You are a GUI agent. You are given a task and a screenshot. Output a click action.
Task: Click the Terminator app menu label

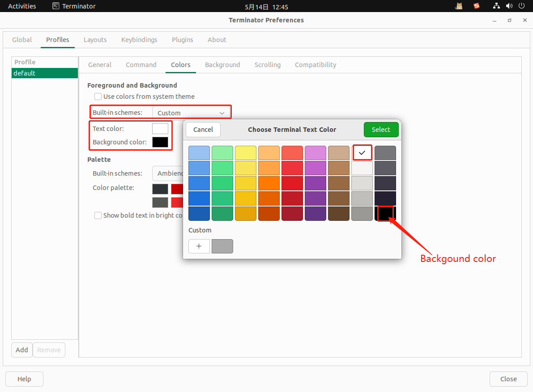point(79,6)
